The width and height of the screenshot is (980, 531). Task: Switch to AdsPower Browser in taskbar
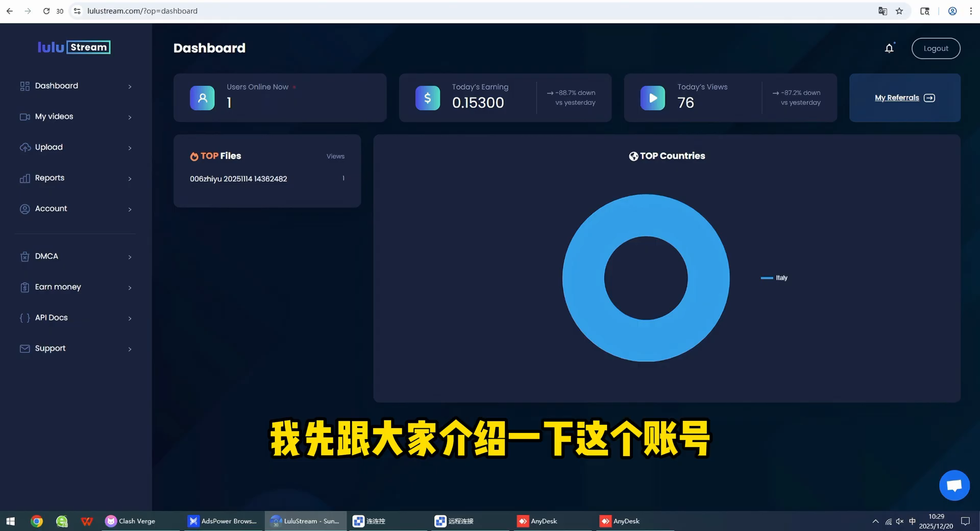[223, 521]
